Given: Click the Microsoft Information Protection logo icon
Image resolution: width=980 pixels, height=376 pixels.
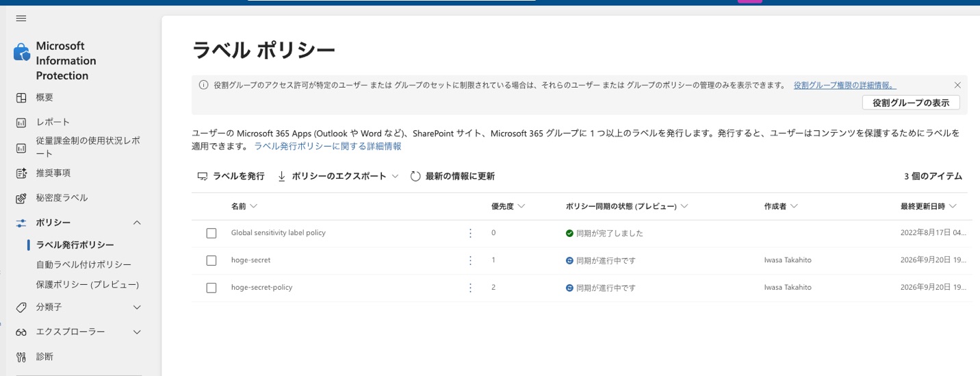Looking at the screenshot, I should (22, 52).
